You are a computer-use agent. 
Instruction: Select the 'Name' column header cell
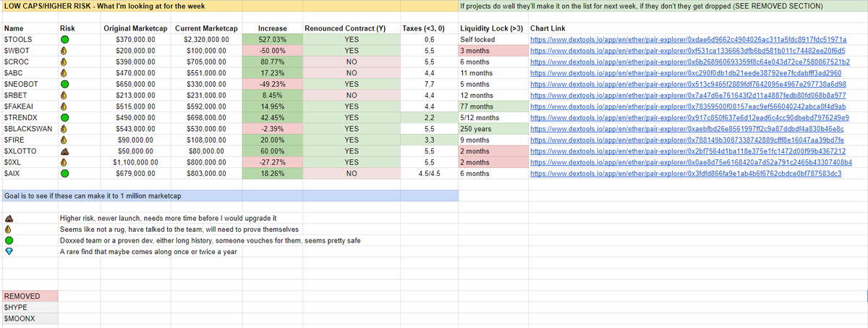coord(30,28)
